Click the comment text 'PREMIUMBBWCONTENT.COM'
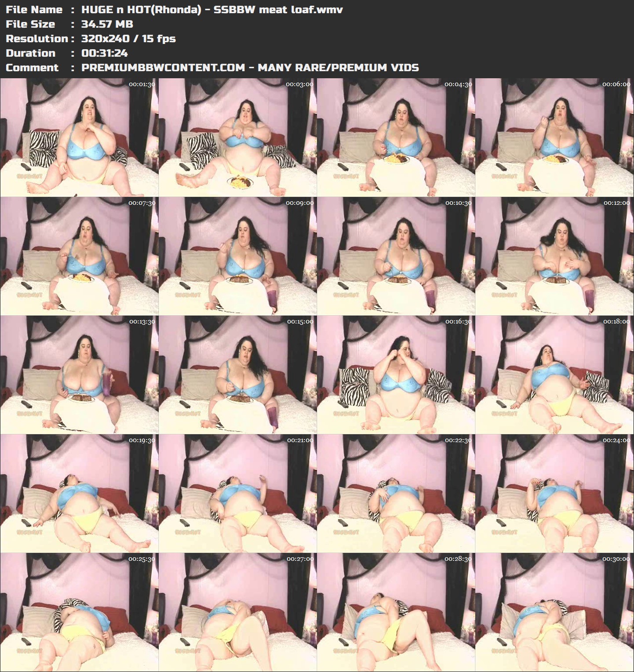Screen dimensions: 634x672 163,68
